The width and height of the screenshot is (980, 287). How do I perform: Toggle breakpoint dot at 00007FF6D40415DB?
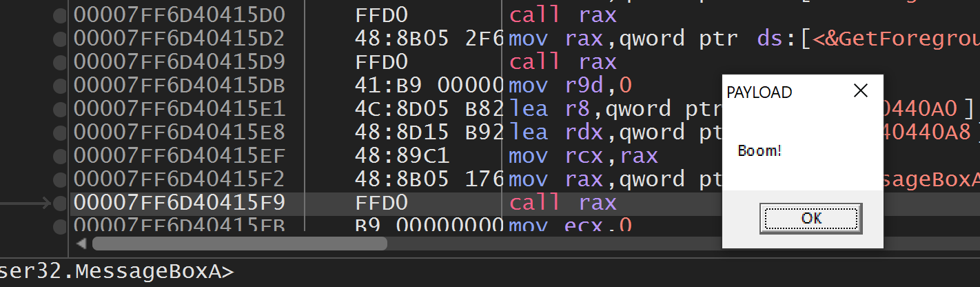61,85
